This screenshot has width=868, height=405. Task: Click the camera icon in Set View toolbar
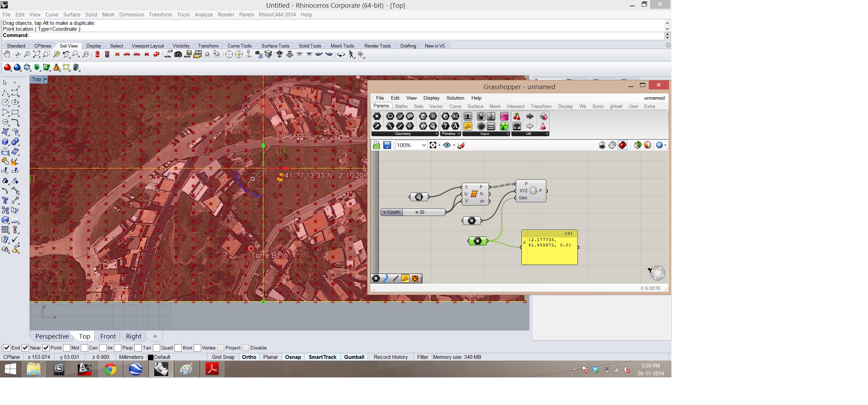pyautogui.click(x=178, y=54)
